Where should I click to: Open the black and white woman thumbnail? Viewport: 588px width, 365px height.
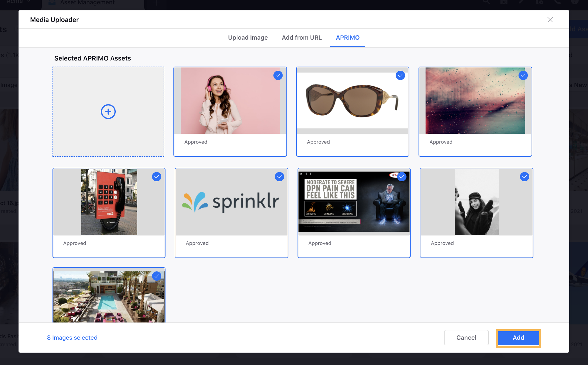pos(477,202)
